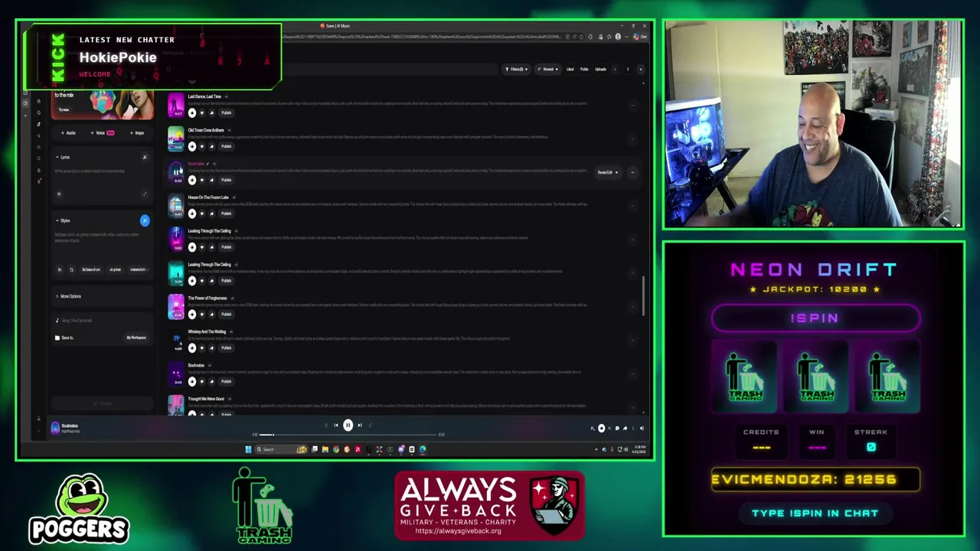980x551 pixels.
Task: Click the !SPIN button in Neon Drift
Action: (x=815, y=318)
